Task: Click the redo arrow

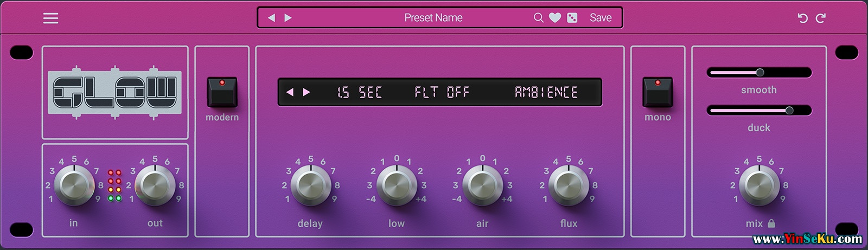Action: pos(821,18)
